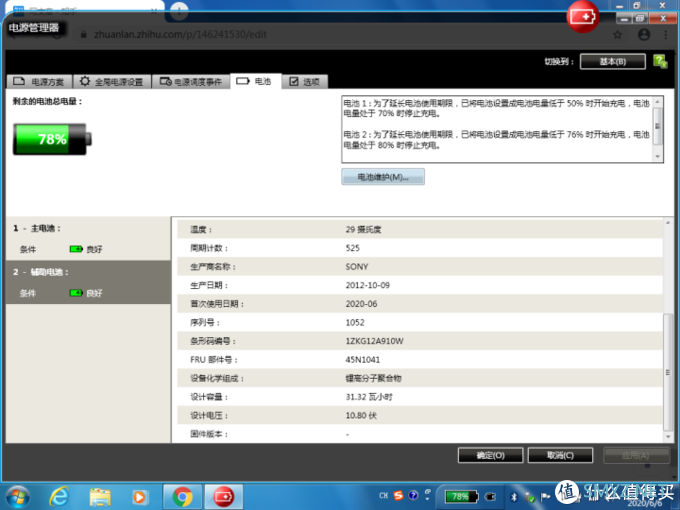
Task: Click Sogou input method S tray icon
Action: [x=398, y=495]
